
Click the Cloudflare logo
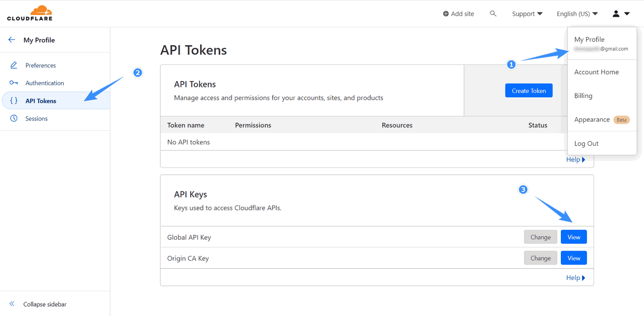pos(30,13)
